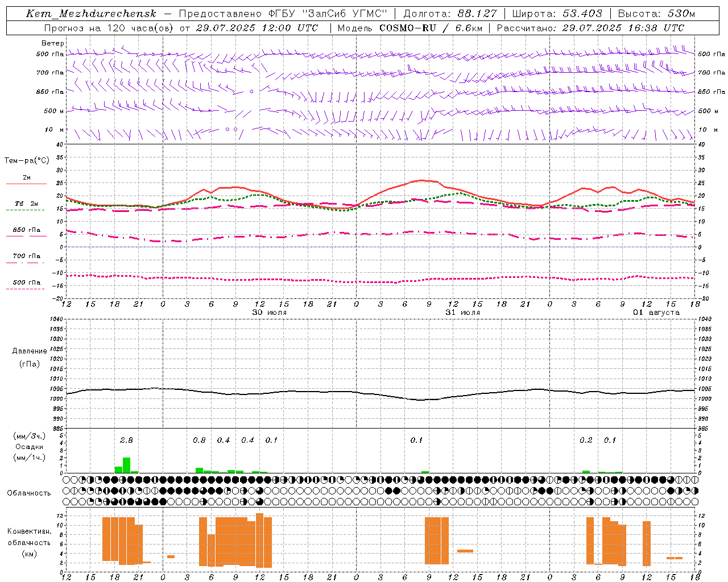Select the longitude value Долгота: 88.127
Image resolution: width=728 pixels, height=582 pixels.
(x=450, y=14)
